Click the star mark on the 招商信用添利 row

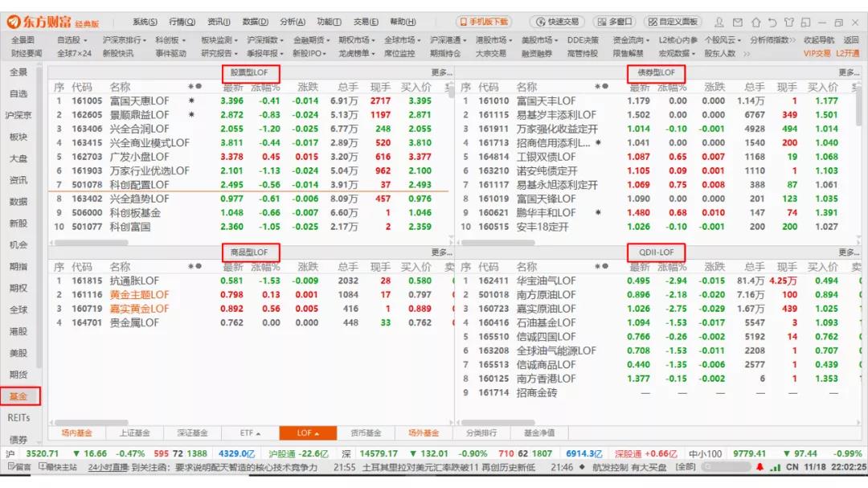(x=599, y=142)
